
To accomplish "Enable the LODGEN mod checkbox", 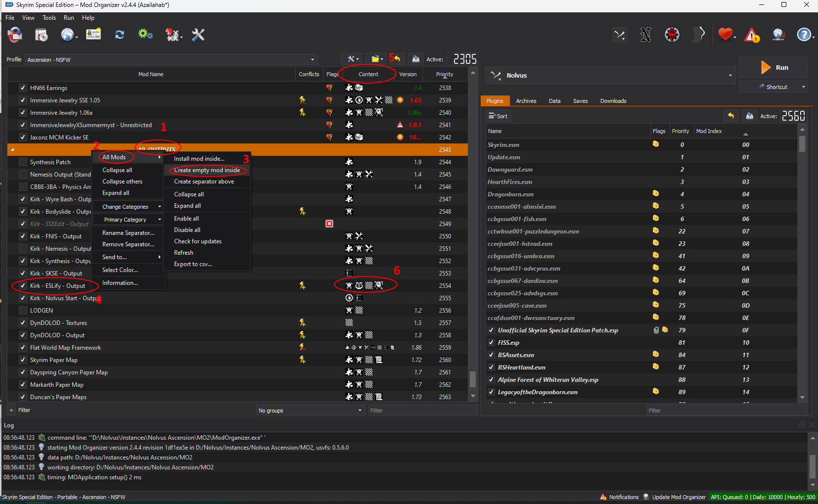I will (x=23, y=311).
